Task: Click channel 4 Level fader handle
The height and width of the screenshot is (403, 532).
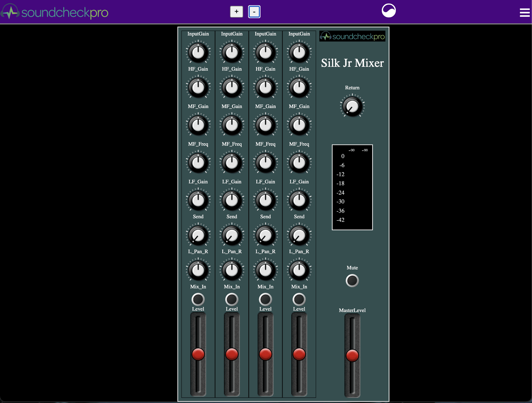Action: coord(299,354)
